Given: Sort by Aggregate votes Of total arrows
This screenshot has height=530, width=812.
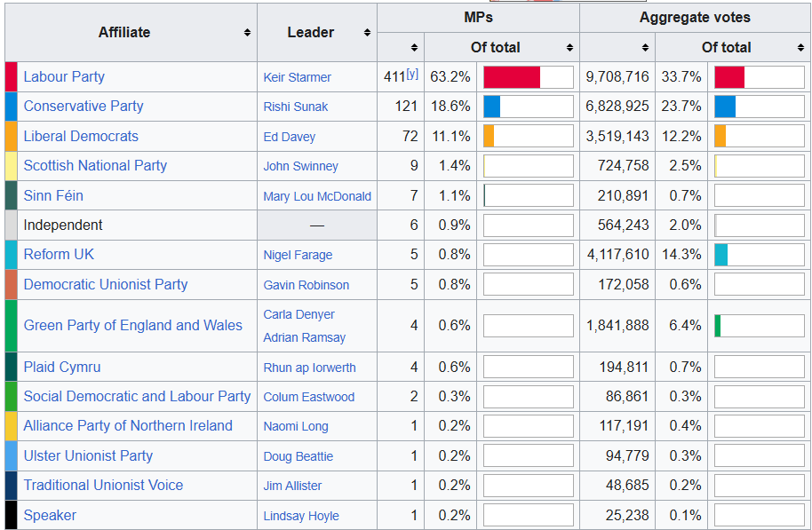Looking at the screenshot, I should pos(801,48).
